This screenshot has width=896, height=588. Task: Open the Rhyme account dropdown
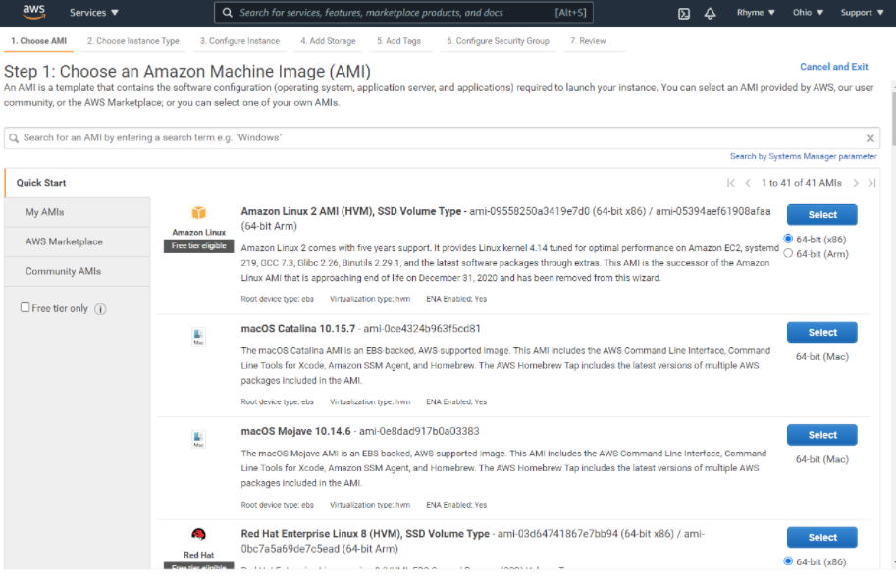pyautogui.click(x=756, y=13)
